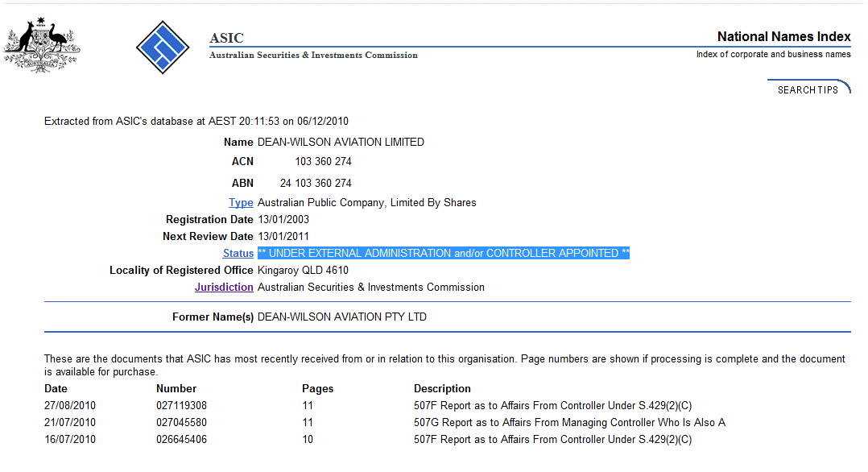Image resolution: width=868 pixels, height=472 pixels.
Task: Select document number 027045580
Action: coord(182,423)
